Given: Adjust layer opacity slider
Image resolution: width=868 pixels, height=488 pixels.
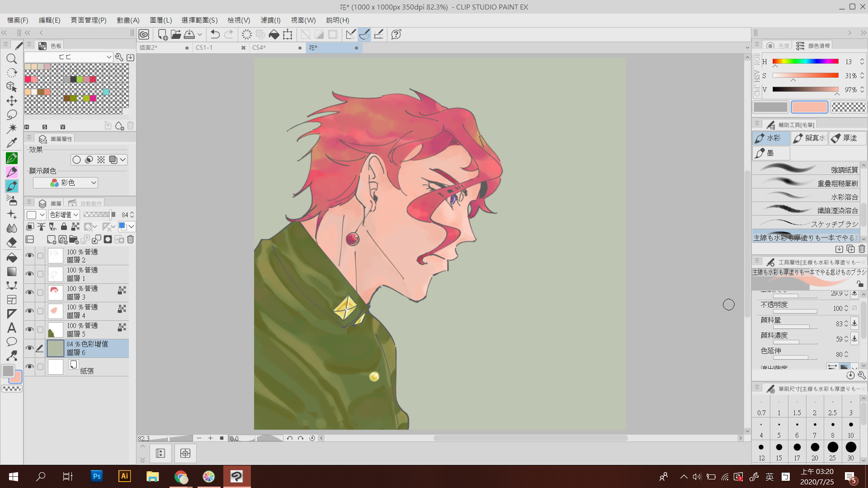Looking at the screenshot, I should 99,215.
